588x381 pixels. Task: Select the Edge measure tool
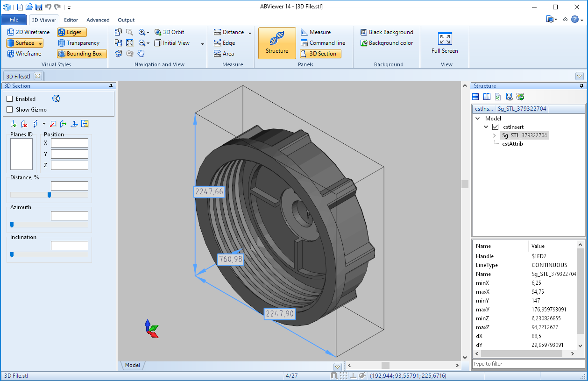click(224, 43)
